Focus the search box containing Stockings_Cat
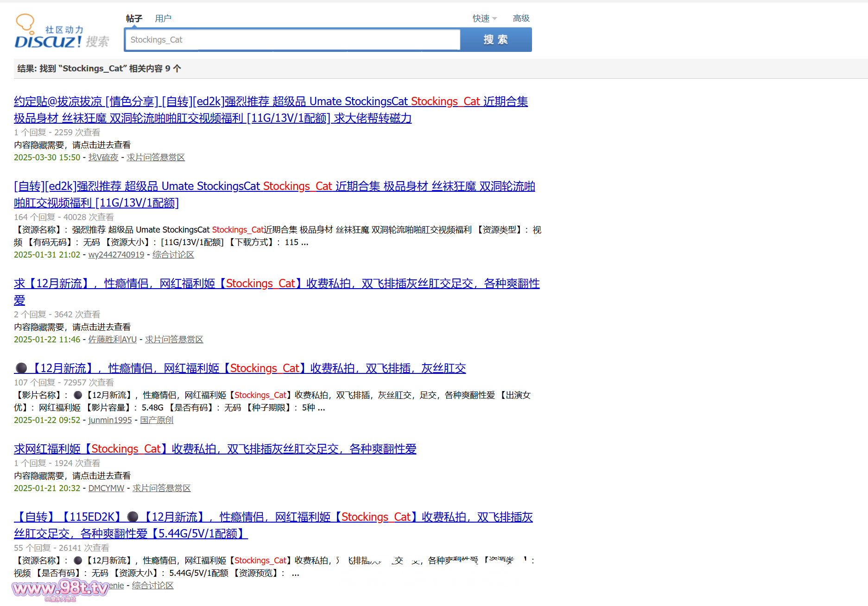This screenshot has height=606, width=868. [292, 40]
